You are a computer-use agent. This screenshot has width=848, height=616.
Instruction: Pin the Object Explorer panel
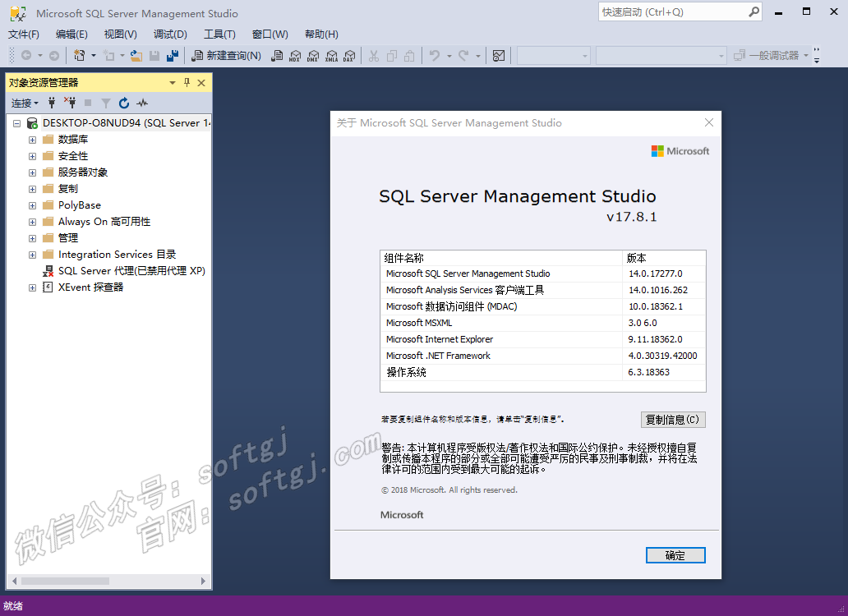187,83
